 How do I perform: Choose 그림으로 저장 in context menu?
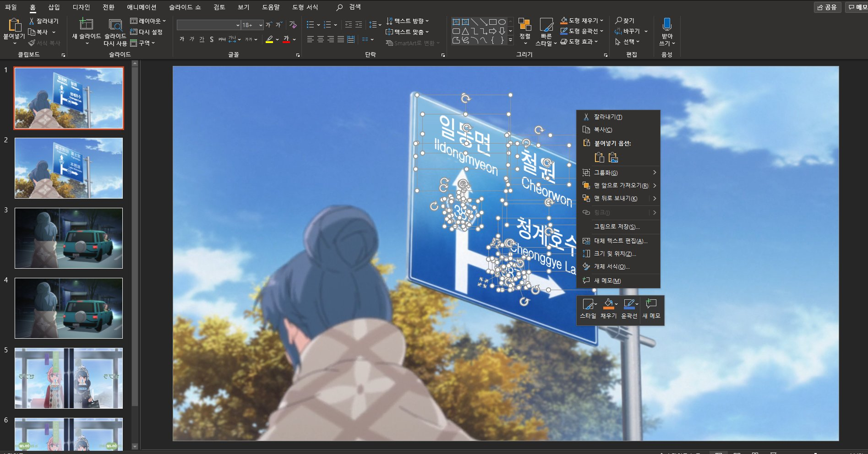coord(618,227)
